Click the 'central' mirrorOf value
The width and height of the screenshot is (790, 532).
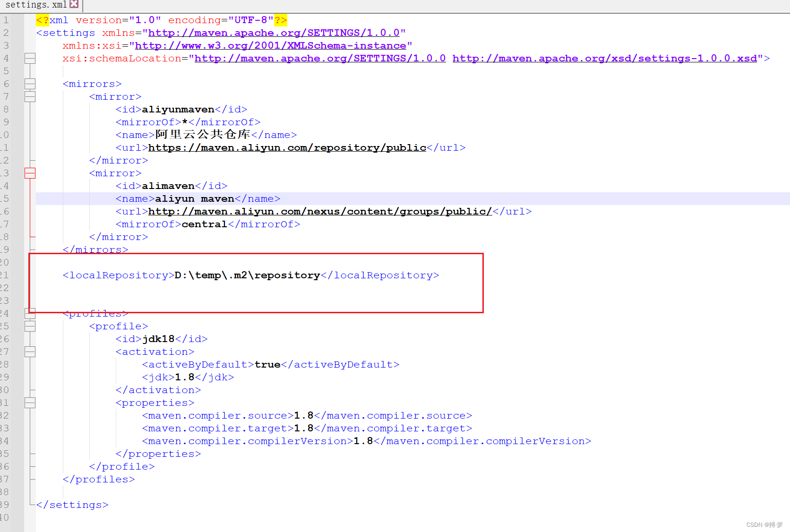pos(205,224)
